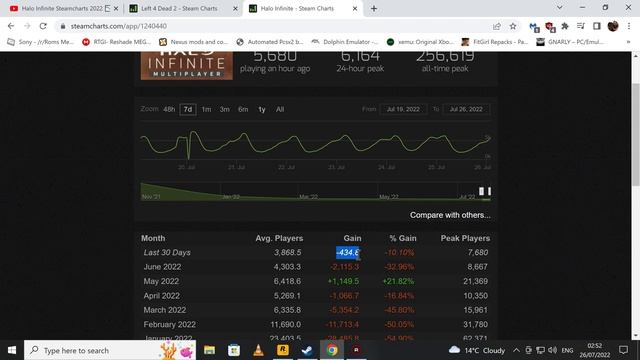
Task: Edit the To date field Jul 26, 2022
Action: click(466, 109)
